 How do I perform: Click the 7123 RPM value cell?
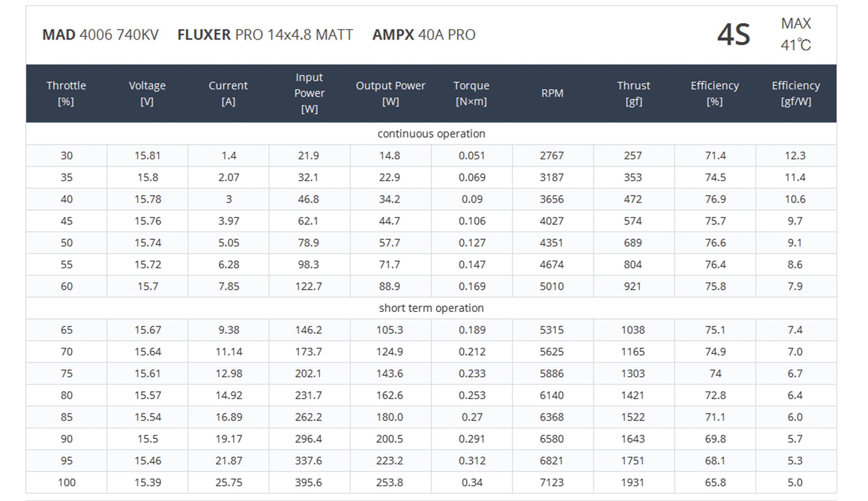point(553,482)
